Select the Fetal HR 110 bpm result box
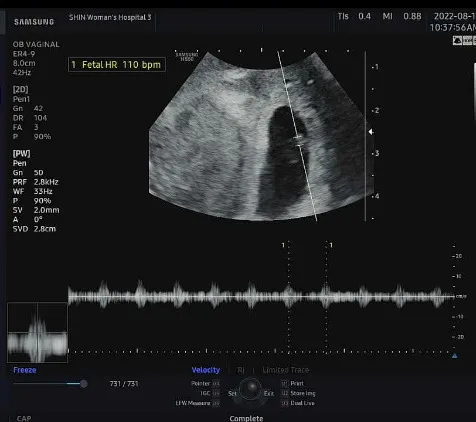Image resolution: width=476 pixels, height=422 pixels. (x=117, y=65)
